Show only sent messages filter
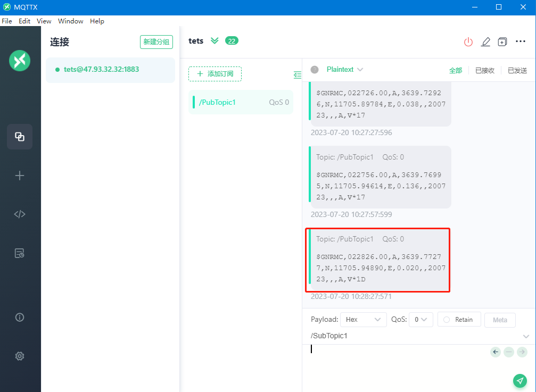This screenshot has width=536, height=392. pos(517,70)
